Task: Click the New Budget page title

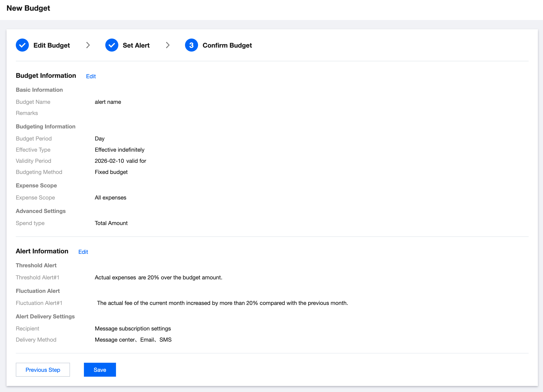Action: (x=28, y=8)
